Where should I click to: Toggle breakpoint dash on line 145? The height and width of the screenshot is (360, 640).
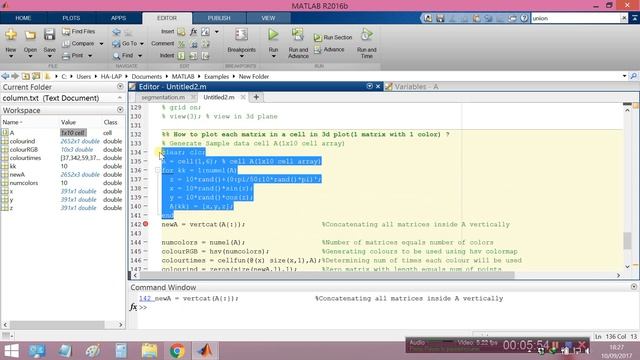[145, 251]
